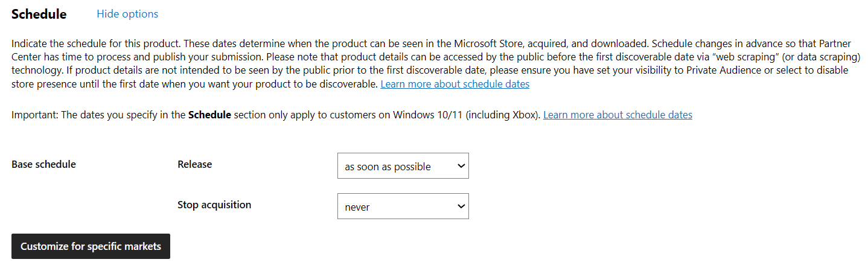Expand chevron arrow on 'never' select box
Viewport: 868px width, 265px height.
tap(461, 206)
